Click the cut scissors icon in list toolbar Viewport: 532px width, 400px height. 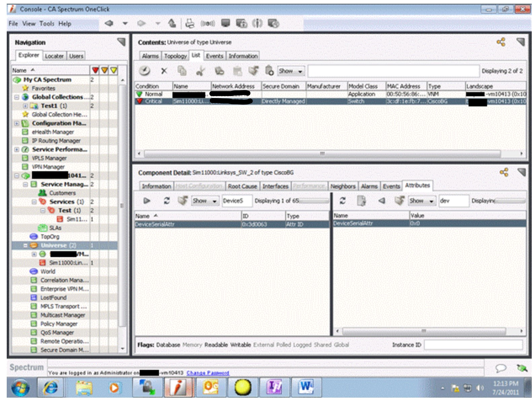point(201,71)
